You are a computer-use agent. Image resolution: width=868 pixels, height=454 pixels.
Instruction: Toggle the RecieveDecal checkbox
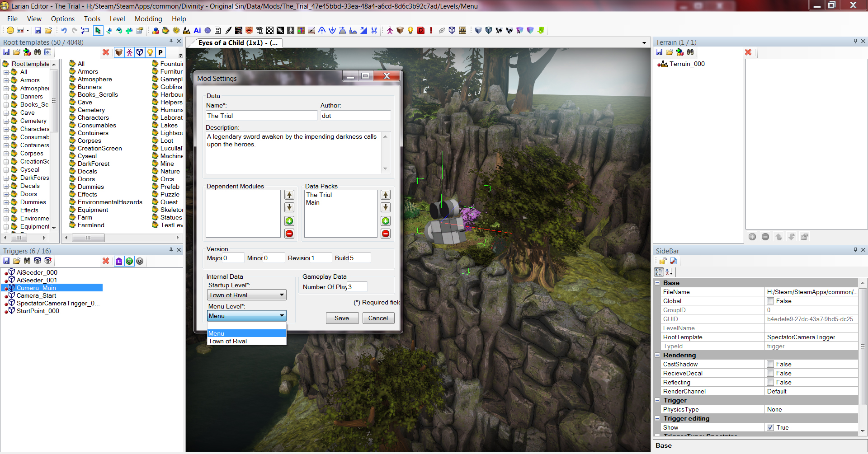pos(770,374)
